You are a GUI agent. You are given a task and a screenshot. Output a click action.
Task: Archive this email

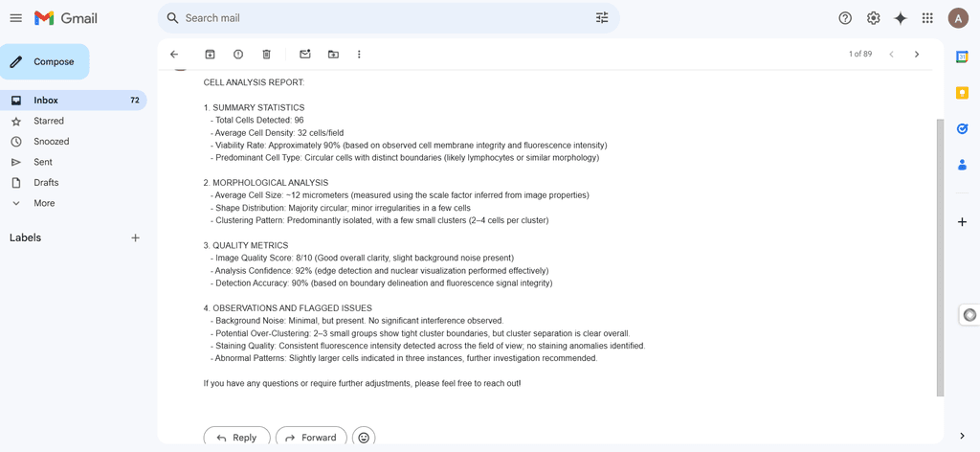210,55
